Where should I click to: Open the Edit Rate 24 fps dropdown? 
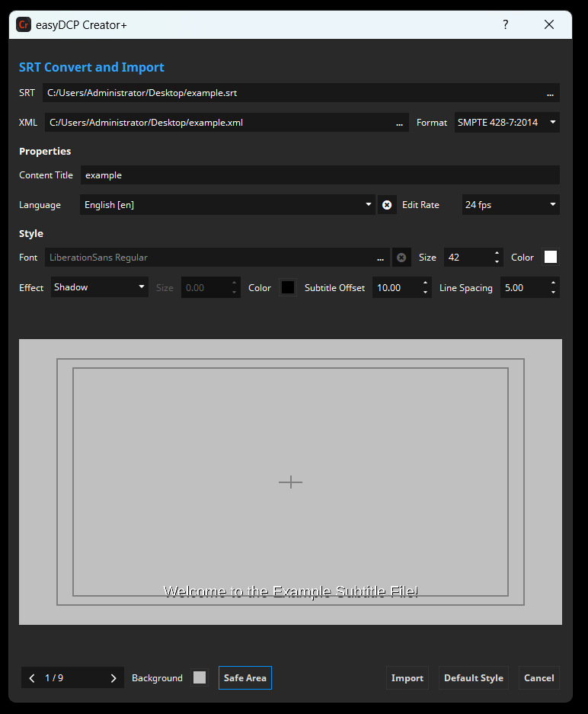click(510, 205)
